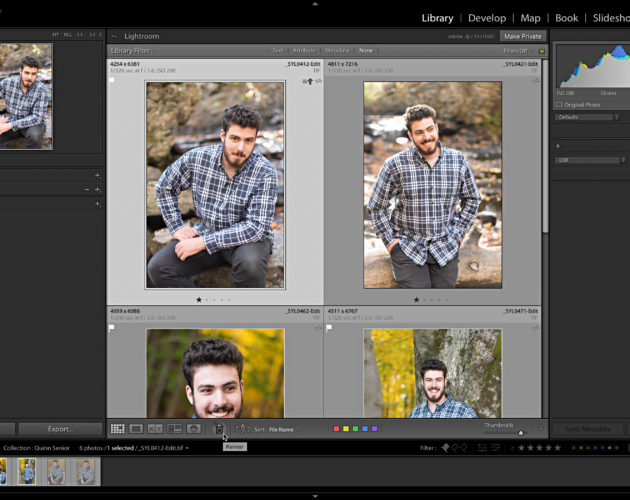
Task: Open the Navigator zoom level menu arrows
Action: point(100,35)
